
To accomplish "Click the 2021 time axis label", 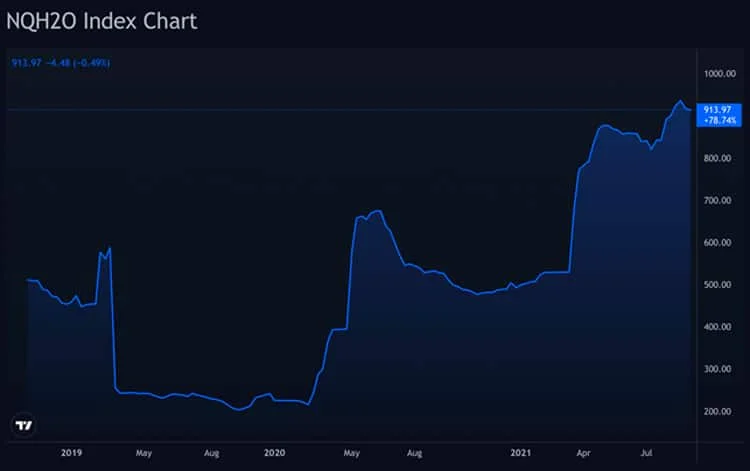I will [520, 452].
